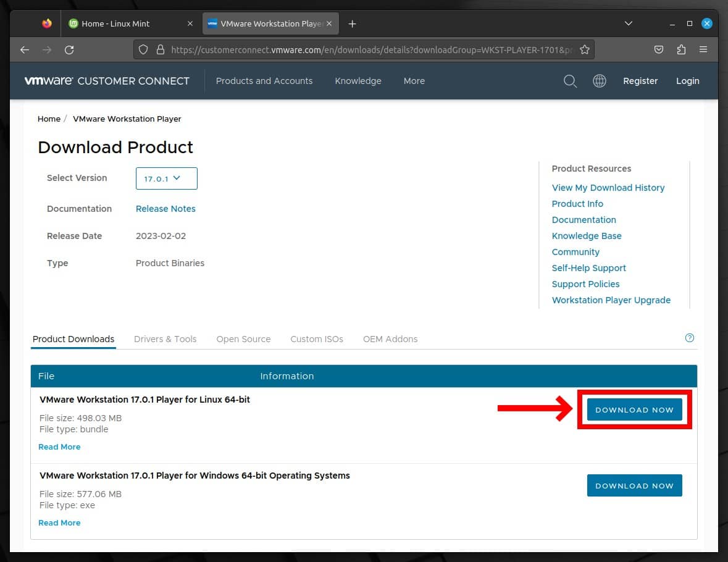The image size is (728, 562).
Task: Open the Products and Accounts menu
Action: pos(264,81)
